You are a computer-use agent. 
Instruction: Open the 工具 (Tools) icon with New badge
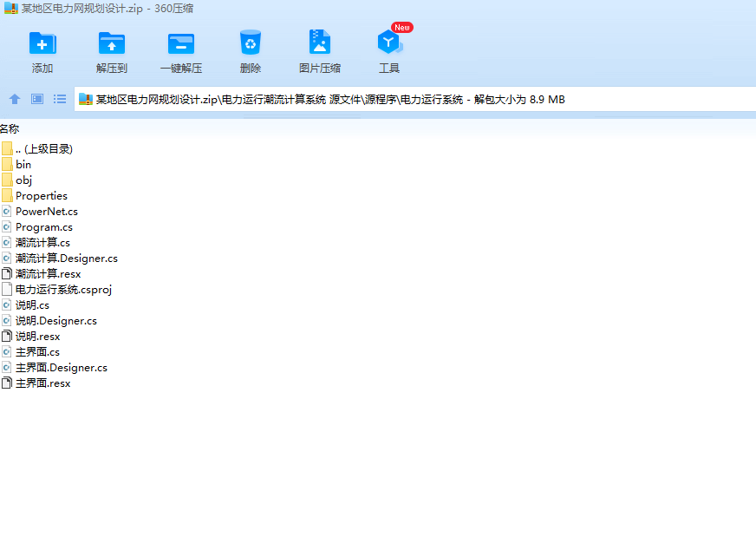(389, 42)
